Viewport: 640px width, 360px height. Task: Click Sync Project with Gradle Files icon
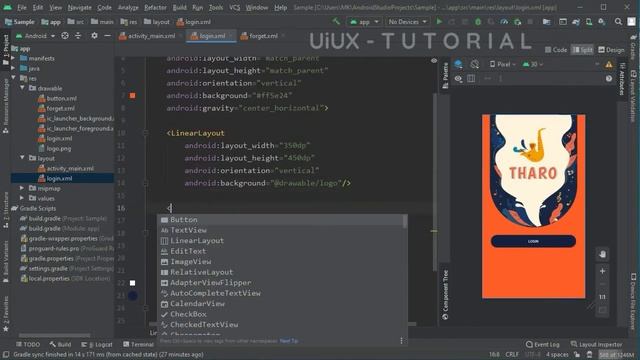pos(576,22)
